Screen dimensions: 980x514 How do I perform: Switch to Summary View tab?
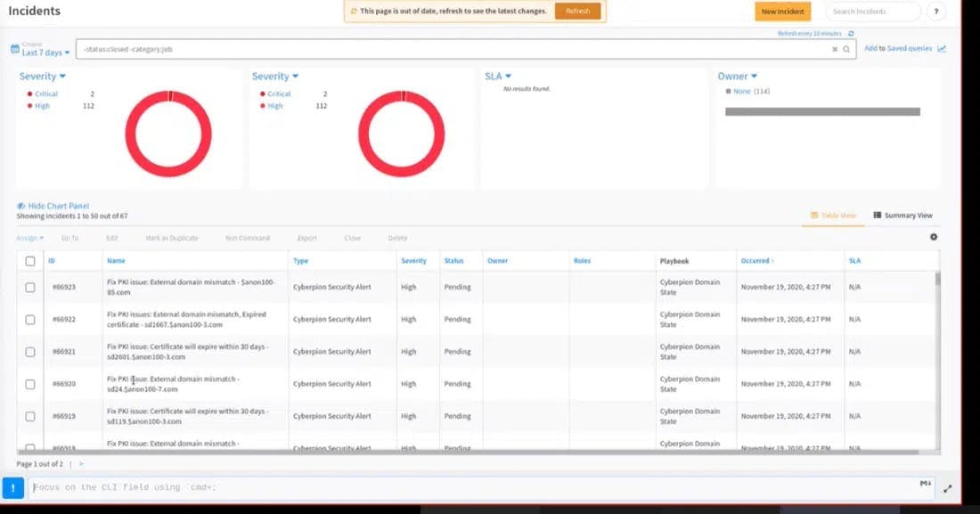(x=903, y=216)
